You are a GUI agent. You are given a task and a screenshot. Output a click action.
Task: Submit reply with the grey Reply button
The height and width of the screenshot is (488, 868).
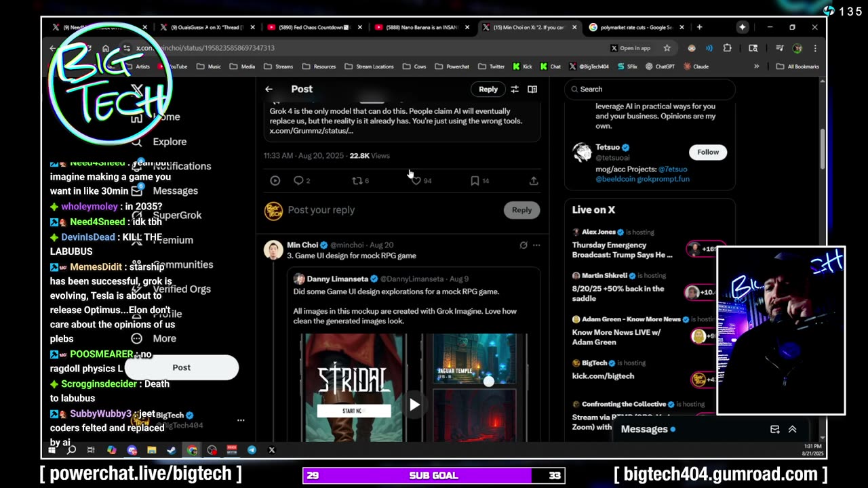coord(521,210)
